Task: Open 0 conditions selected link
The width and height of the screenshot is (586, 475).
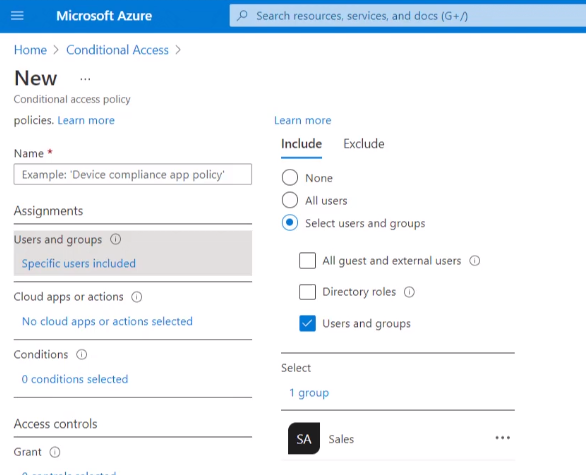Action: click(75, 379)
